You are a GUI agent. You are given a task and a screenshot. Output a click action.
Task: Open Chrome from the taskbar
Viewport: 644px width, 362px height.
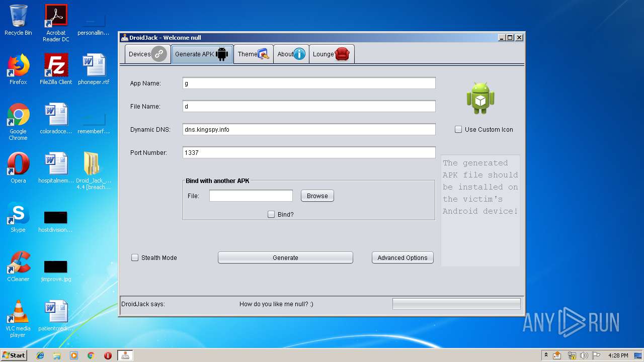91,355
